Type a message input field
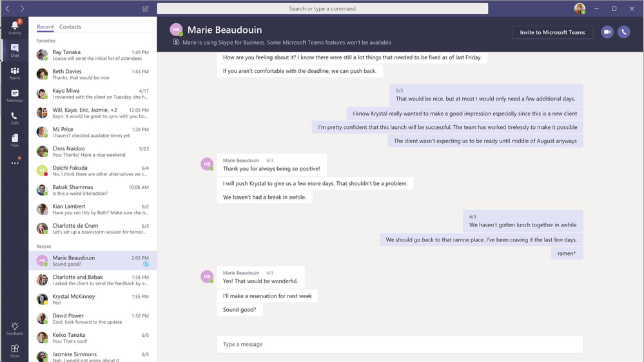 [400, 344]
